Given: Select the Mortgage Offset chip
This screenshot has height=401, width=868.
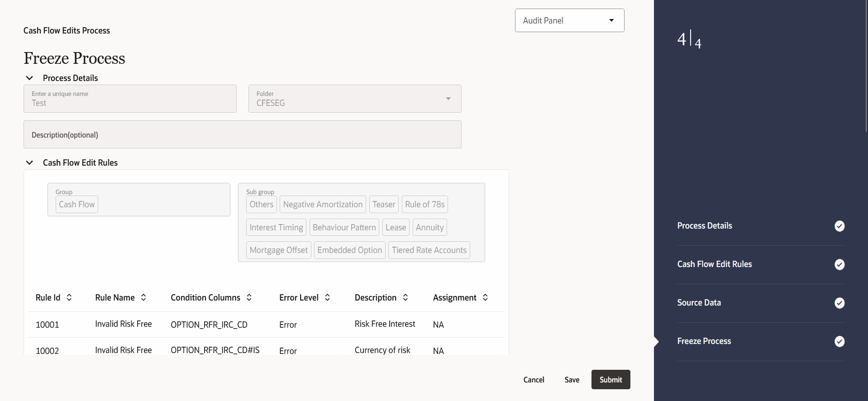Looking at the screenshot, I should (279, 250).
